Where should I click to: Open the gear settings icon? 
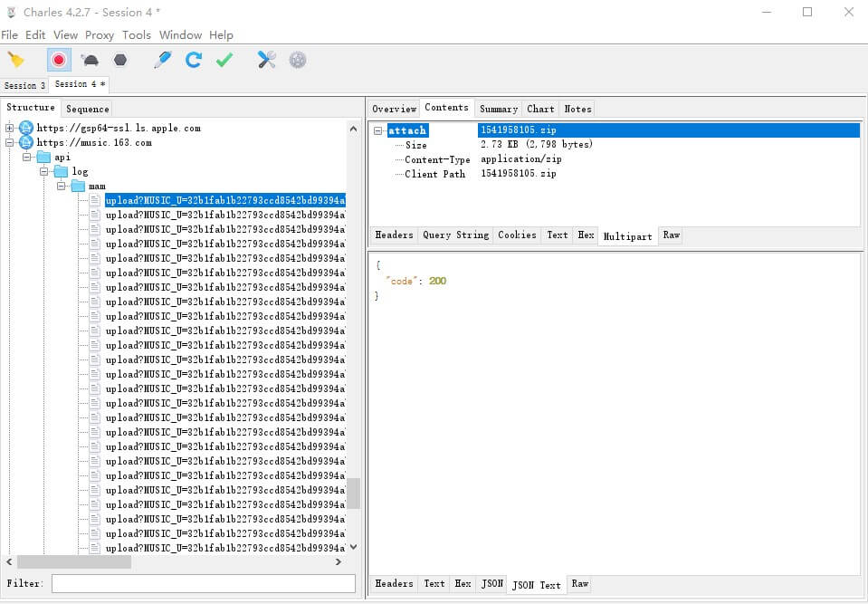click(x=298, y=60)
